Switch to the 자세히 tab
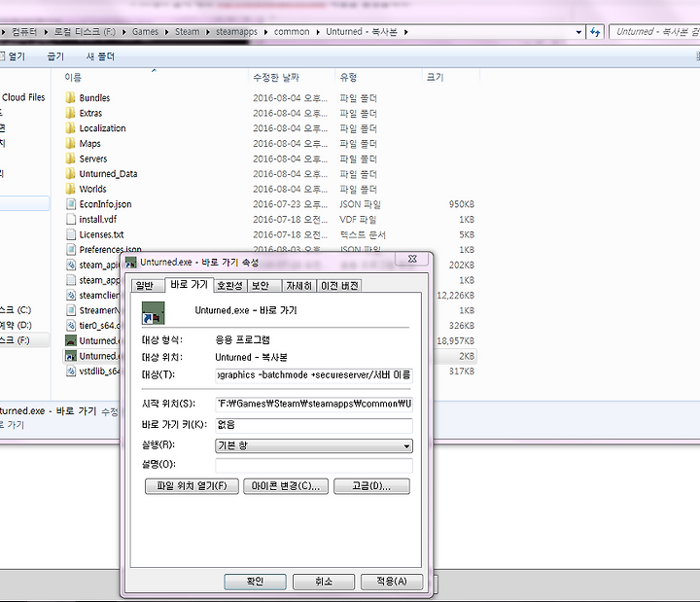Image resolution: width=700 pixels, height=602 pixels. click(x=298, y=286)
